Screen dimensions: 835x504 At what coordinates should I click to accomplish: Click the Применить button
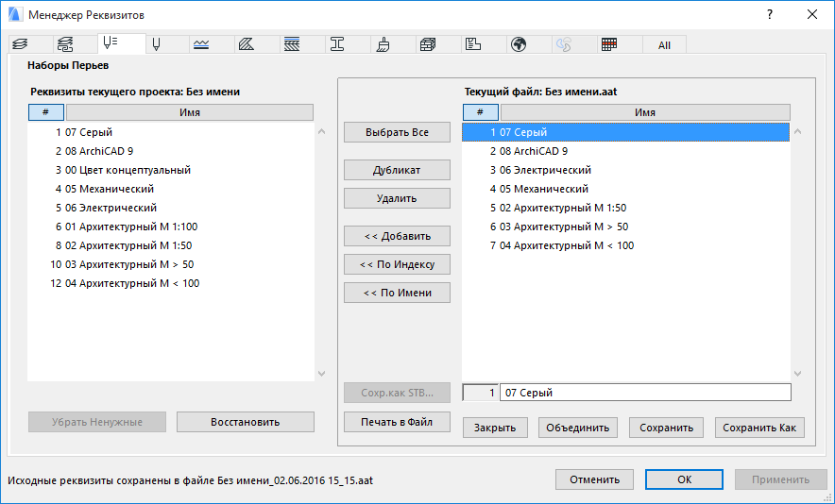coord(780,479)
